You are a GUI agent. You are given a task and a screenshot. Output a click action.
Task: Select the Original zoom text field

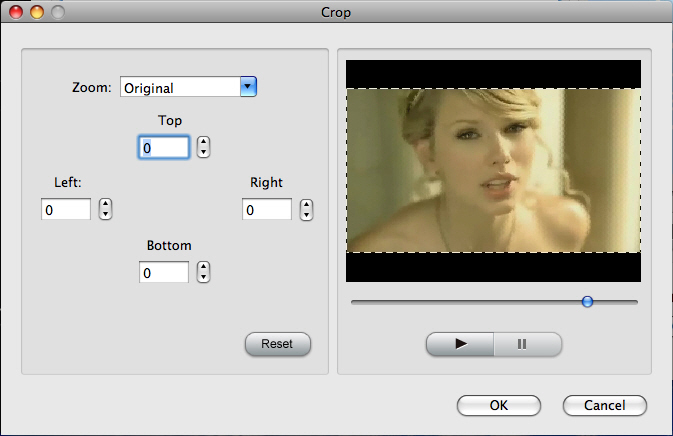tap(180, 87)
